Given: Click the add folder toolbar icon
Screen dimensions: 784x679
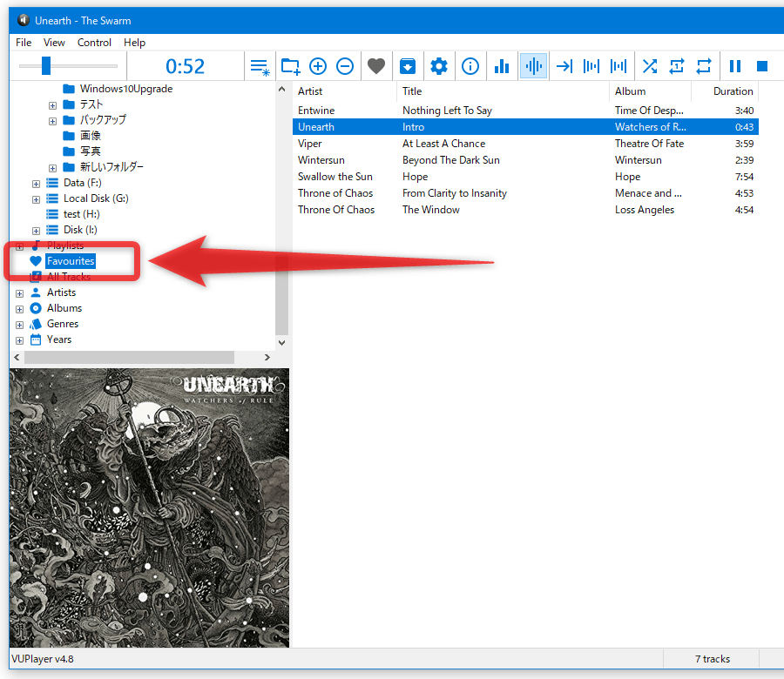Looking at the screenshot, I should tap(290, 66).
